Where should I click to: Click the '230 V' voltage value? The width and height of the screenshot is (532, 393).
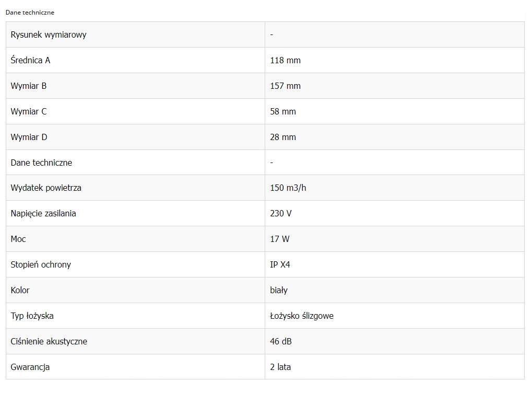pyautogui.click(x=281, y=213)
